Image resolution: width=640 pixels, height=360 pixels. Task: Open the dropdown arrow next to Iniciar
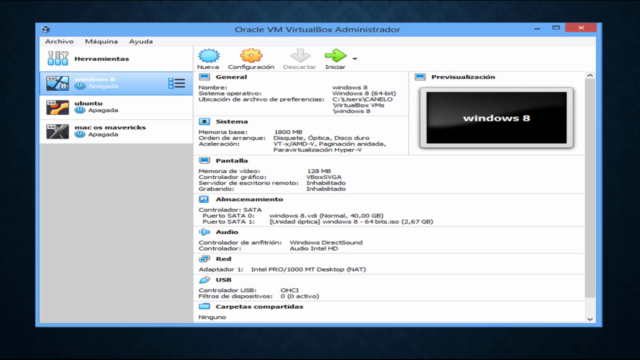click(355, 59)
